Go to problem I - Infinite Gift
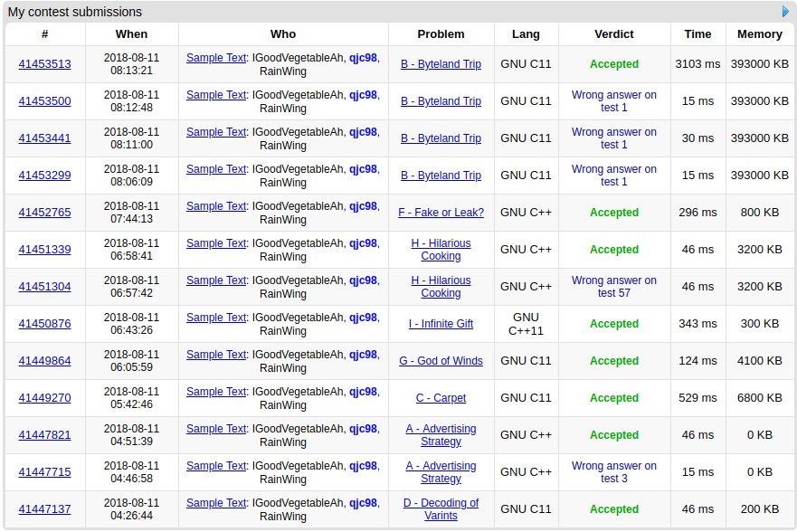The width and height of the screenshot is (797, 532). tap(441, 324)
